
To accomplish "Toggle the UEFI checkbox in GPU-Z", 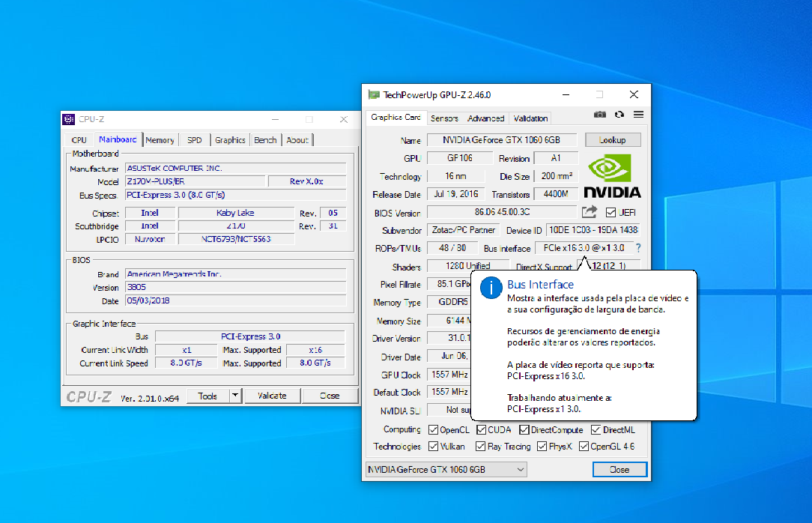I will click(x=611, y=212).
